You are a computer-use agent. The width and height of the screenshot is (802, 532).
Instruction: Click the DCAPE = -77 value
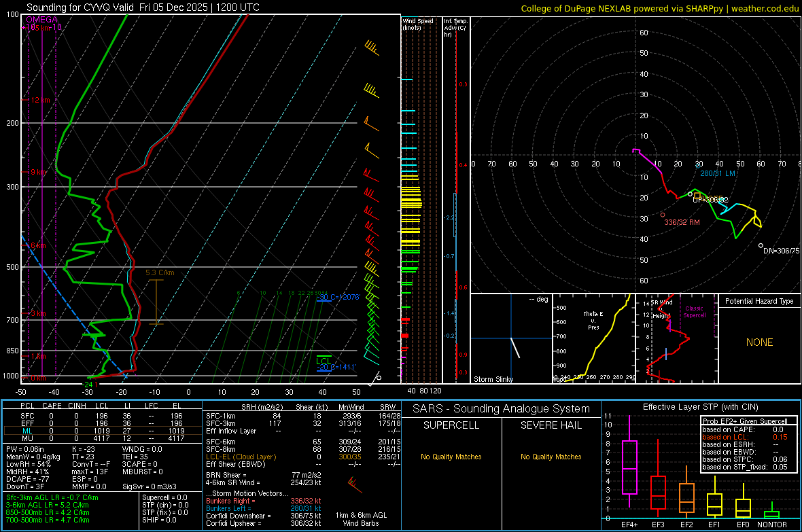[28, 479]
